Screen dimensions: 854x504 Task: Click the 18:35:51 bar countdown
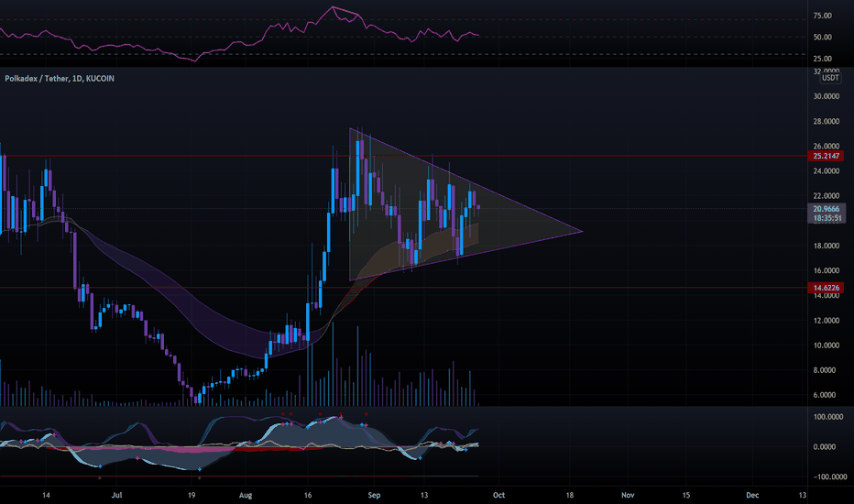pos(827,218)
